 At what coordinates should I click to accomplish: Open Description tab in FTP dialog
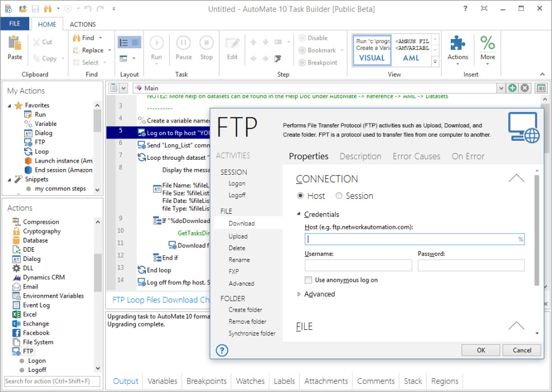coord(360,156)
